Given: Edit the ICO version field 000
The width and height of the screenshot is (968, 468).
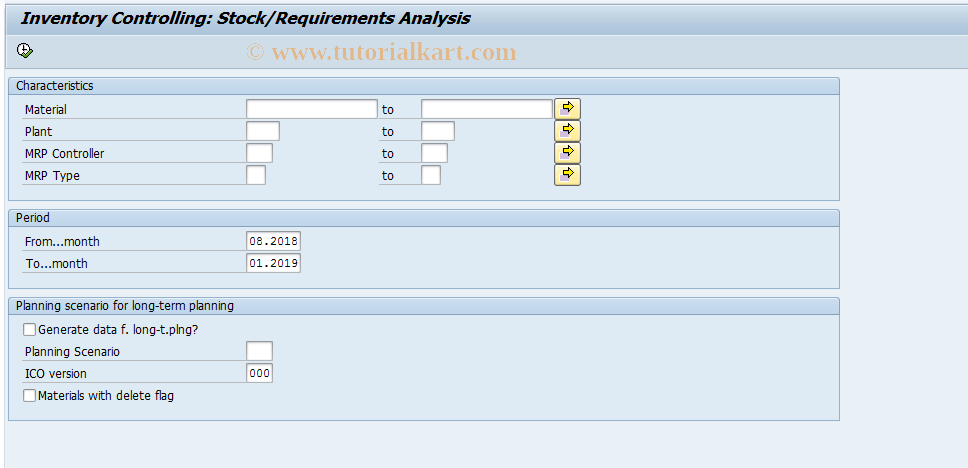Looking at the screenshot, I should point(259,374).
